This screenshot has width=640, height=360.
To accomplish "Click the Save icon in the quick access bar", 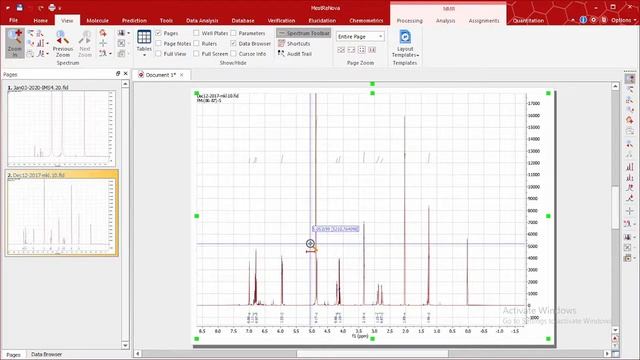I will tap(20, 7).
